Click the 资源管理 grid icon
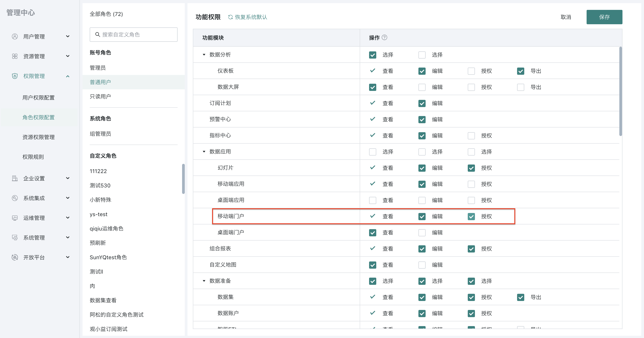This screenshot has height=338, width=644. (x=15, y=56)
